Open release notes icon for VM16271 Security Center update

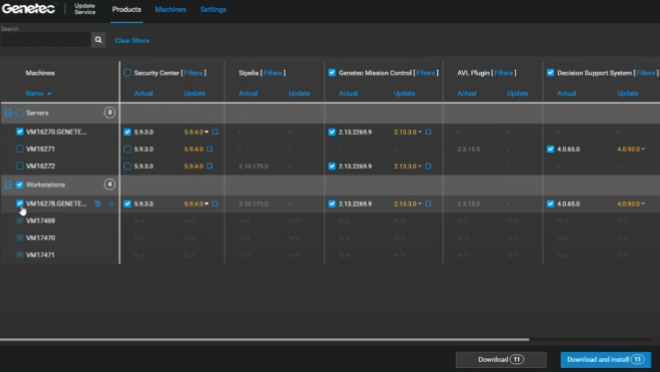[x=210, y=149]
